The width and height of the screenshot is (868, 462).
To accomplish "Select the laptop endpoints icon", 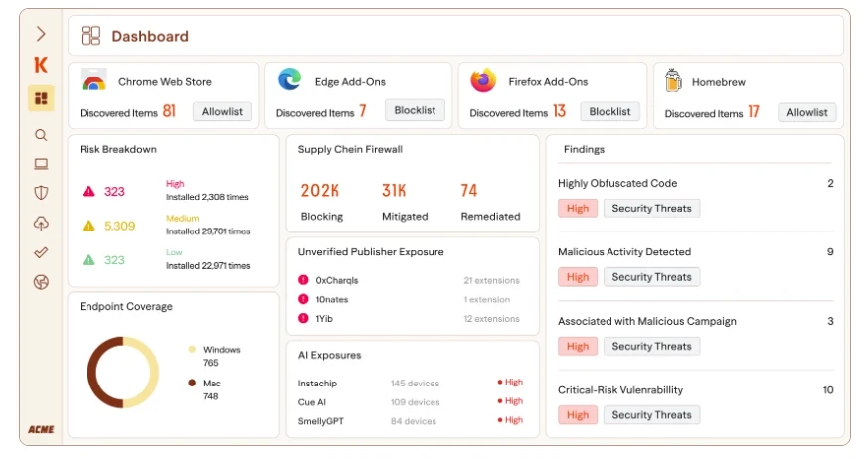I will 41,164.
